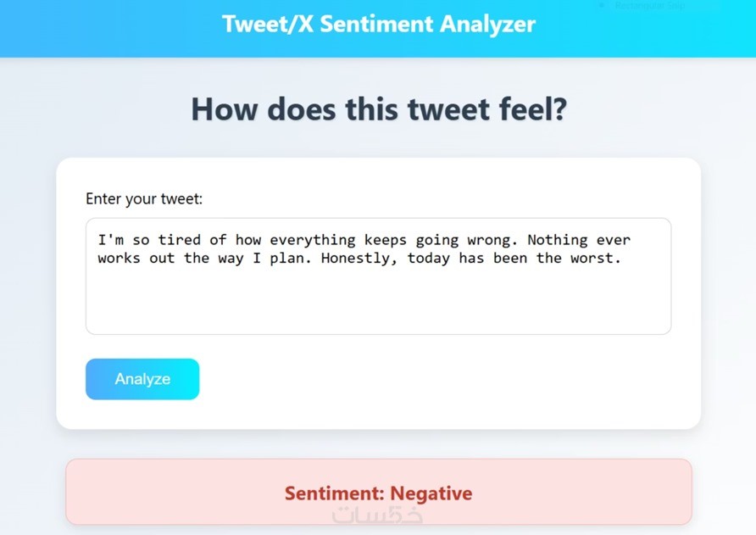756x535 pixels.
Task: Click the "Enter your tweet:" label
Action: (144, 199)
